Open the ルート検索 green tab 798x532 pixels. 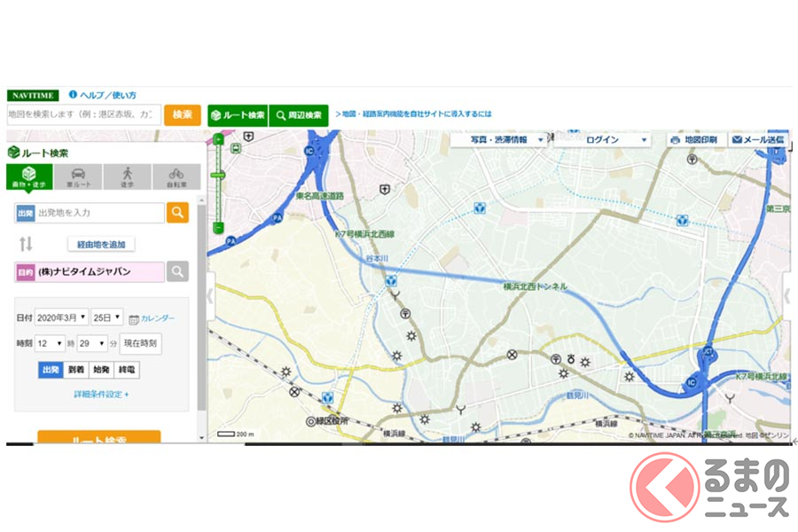click(x=239, y=115)
